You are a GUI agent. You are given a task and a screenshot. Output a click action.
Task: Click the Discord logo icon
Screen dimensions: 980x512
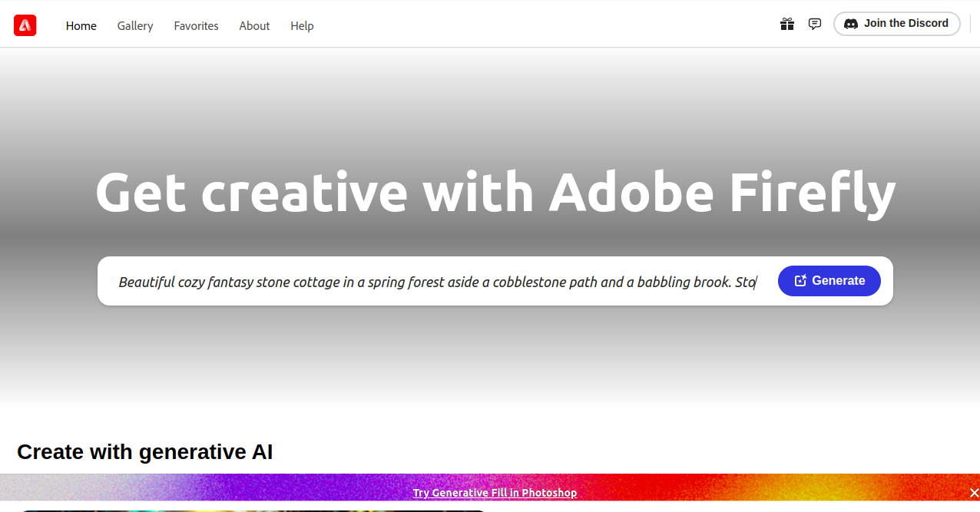tap(850, 24)
